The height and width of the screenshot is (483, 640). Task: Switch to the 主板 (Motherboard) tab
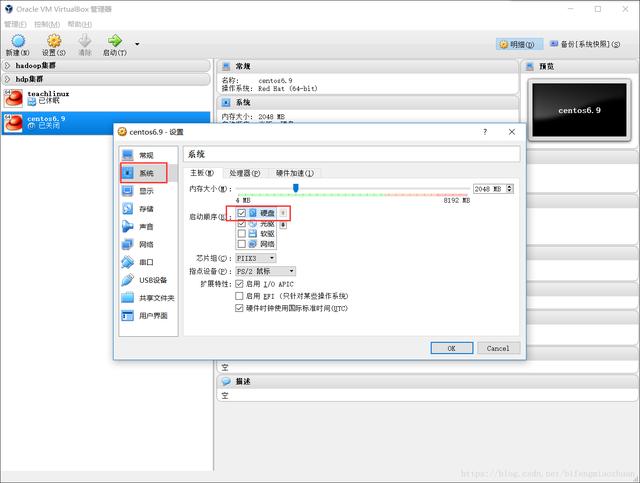click(202, 173)
